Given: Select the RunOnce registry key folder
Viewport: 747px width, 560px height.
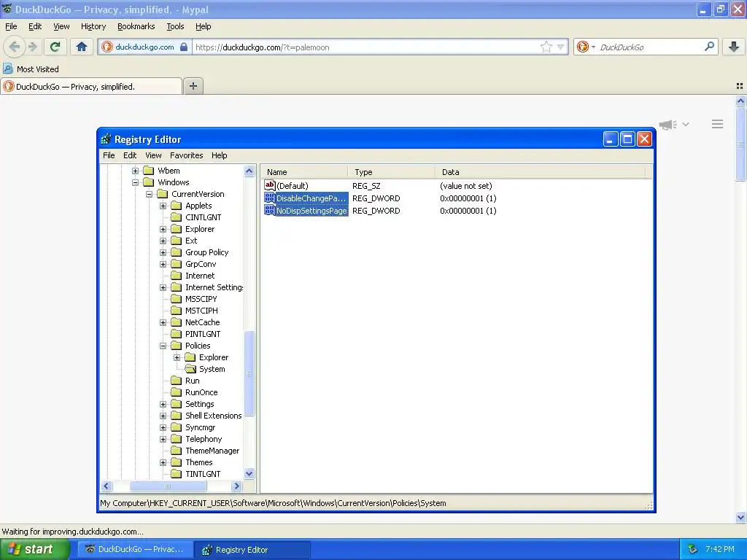Looking at the screenshot, I should coord(195,392).
